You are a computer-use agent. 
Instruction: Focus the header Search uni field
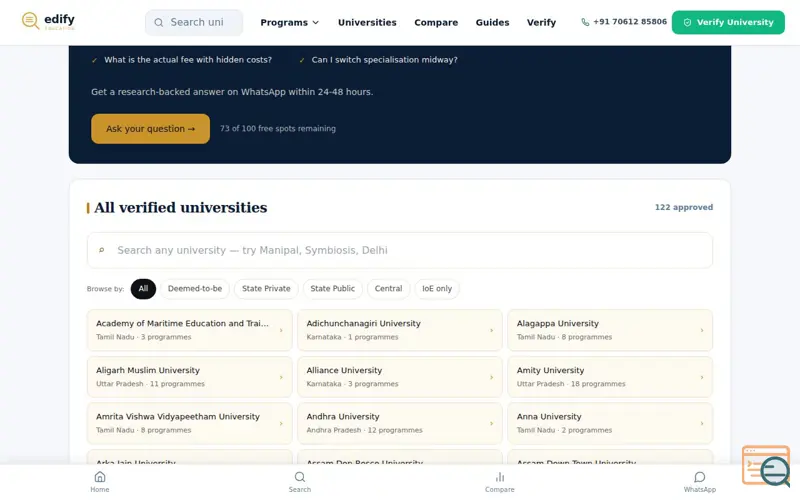coord(194,22)
